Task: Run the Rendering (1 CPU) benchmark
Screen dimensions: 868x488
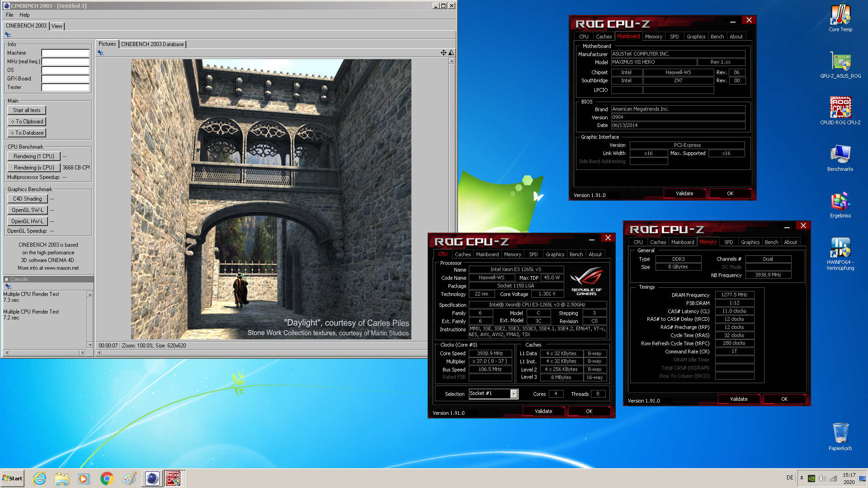Action: tap(33, 156)
